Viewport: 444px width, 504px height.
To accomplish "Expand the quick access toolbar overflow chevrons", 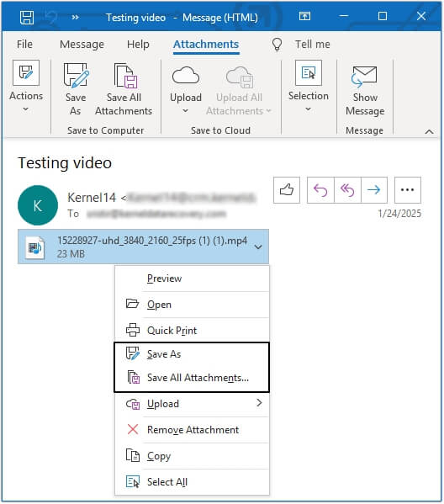I will pos(75,17).
